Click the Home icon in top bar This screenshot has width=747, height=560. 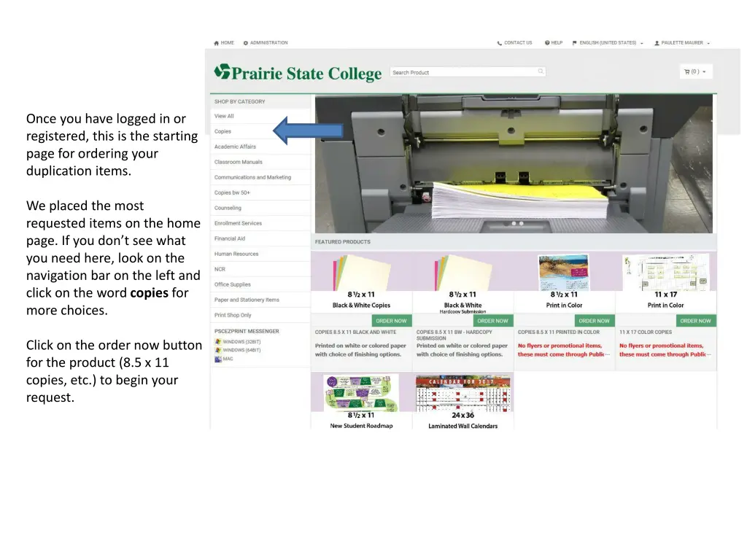pos(216,43)
